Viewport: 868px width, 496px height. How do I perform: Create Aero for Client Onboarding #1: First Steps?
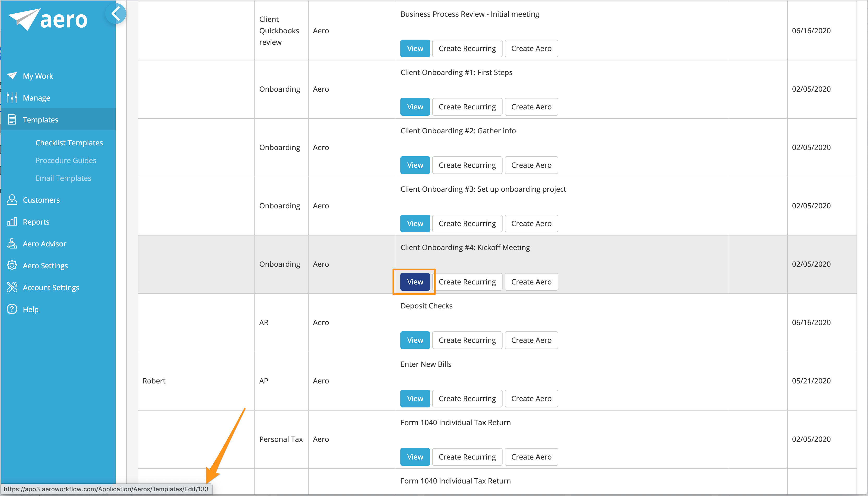pos(531,107)
